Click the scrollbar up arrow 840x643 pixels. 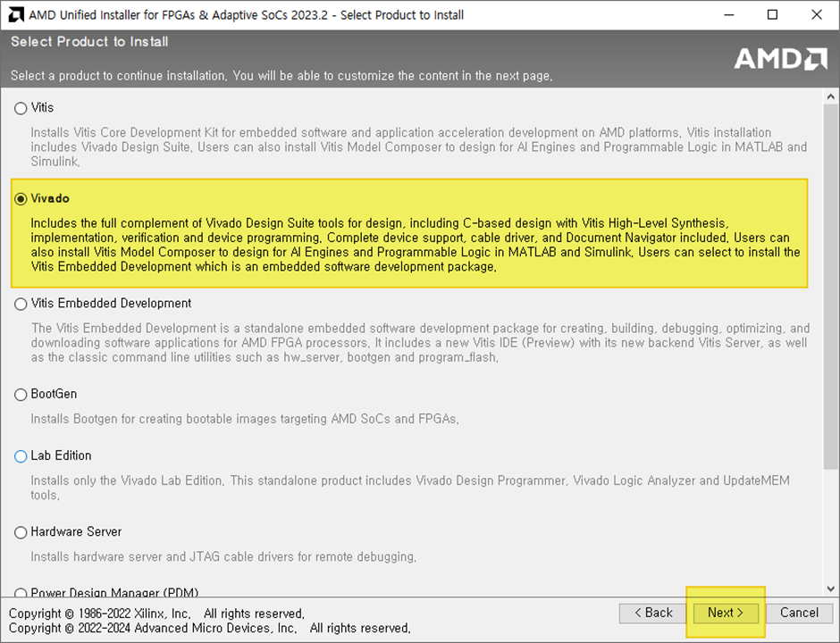coord(831,97)
